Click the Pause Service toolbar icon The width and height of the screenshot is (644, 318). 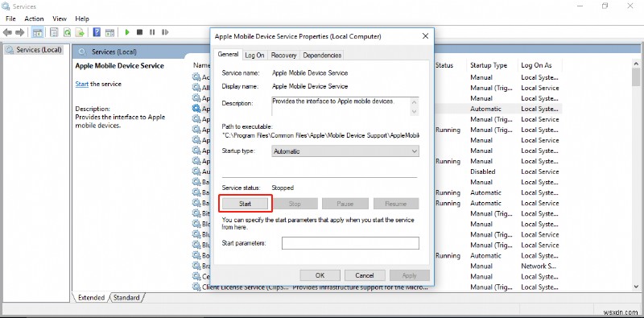[152, 32]
